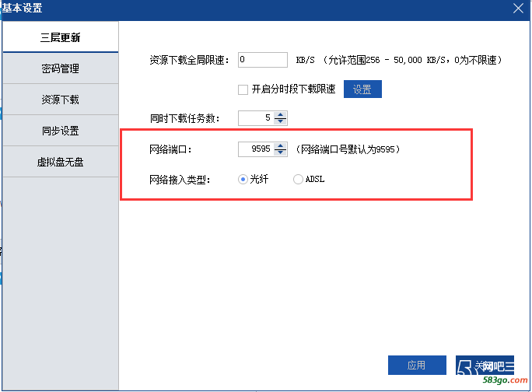Open the 同步设置 tab
532x392 pixels.
pyautogui.click(x=61, y=131)
